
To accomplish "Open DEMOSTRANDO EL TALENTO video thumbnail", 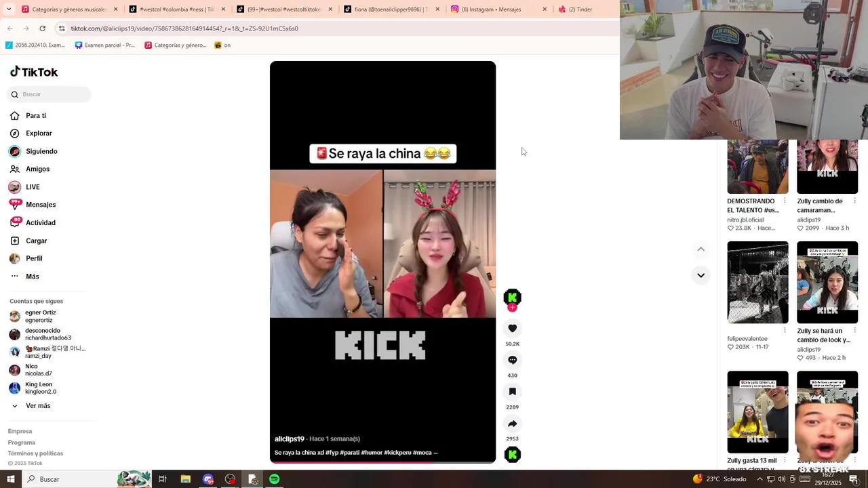I will click(757, 167).
